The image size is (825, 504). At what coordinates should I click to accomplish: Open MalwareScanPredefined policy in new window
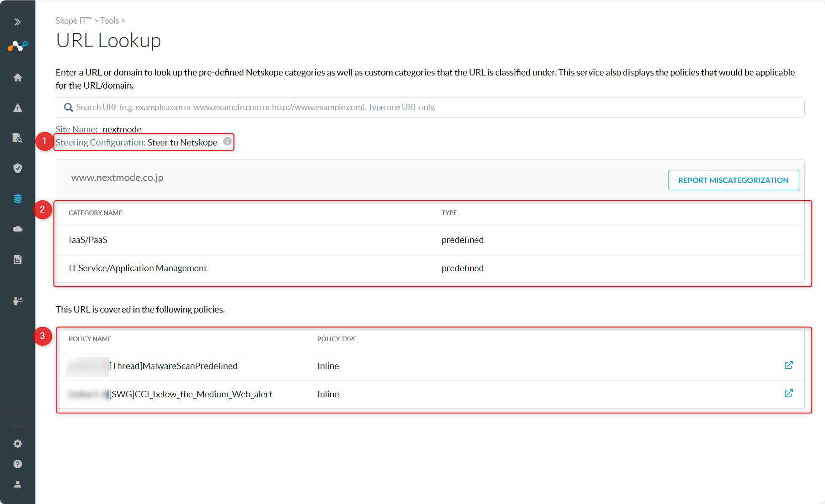point(789,365)
